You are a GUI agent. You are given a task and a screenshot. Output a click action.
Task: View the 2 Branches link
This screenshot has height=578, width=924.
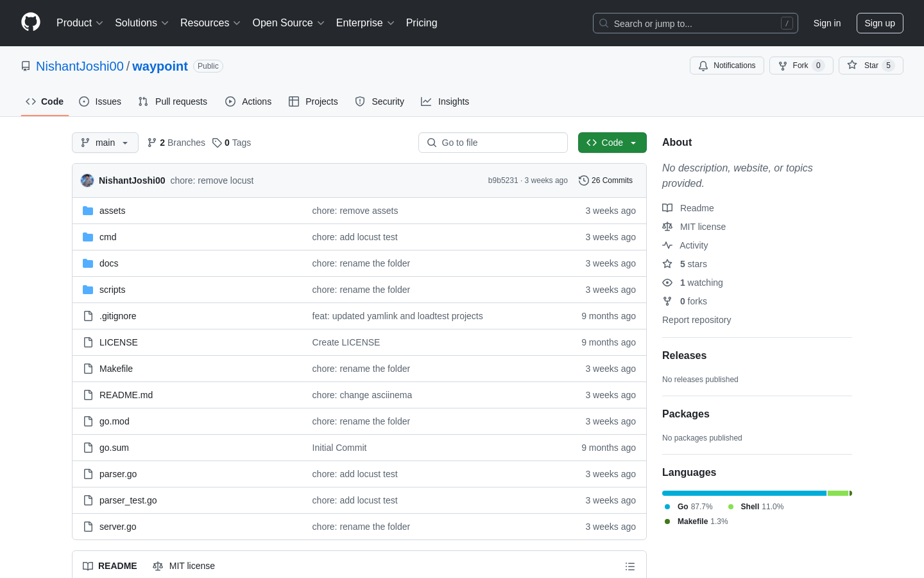[176, 143]
